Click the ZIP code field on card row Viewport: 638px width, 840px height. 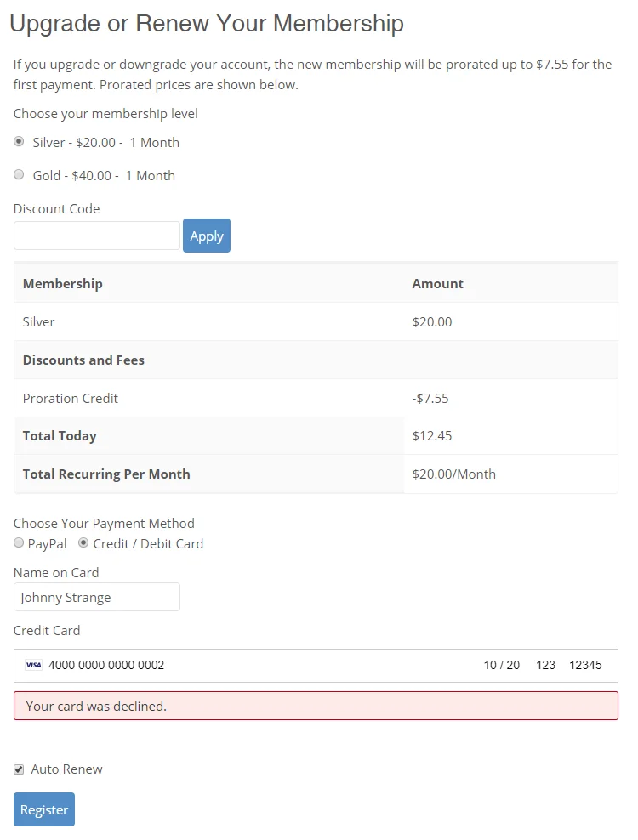[586, 665]
